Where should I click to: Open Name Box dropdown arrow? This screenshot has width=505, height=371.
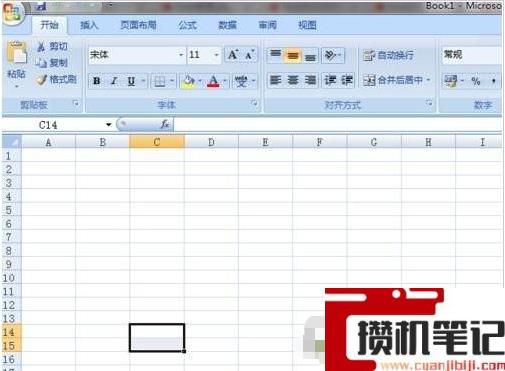click(108, 125)
